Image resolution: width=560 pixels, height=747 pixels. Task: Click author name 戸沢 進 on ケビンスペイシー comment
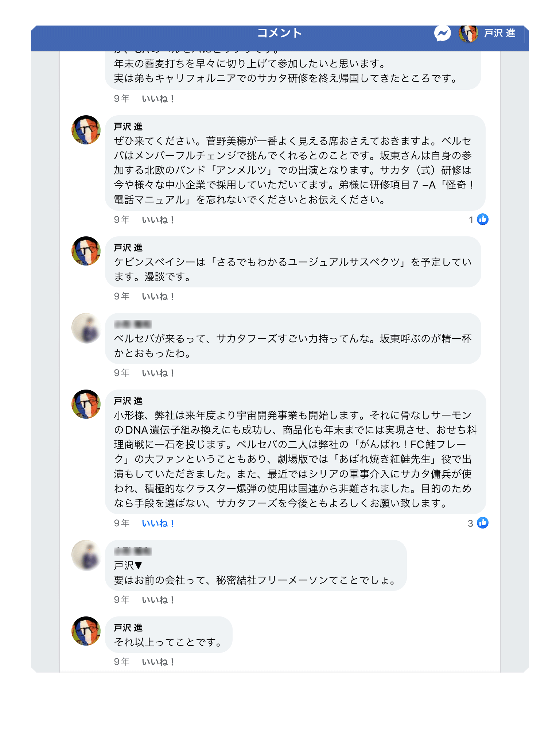pyautogui.click(x=128, y=248)
